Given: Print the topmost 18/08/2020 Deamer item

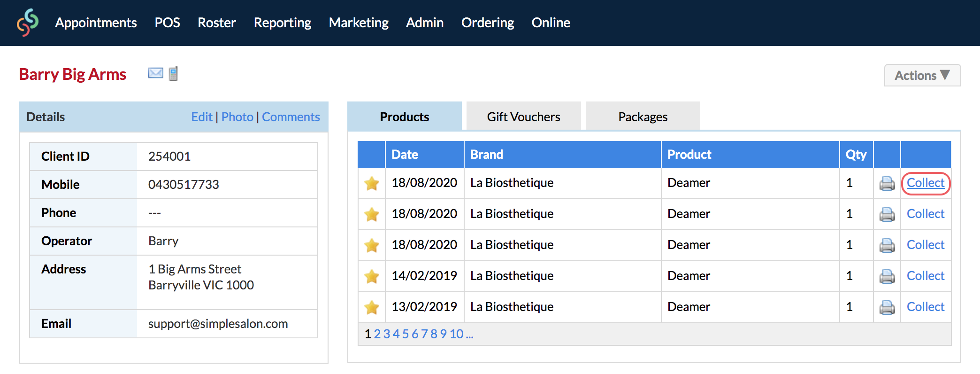Looking at the screenshot, I should click(x=887, y=183).
